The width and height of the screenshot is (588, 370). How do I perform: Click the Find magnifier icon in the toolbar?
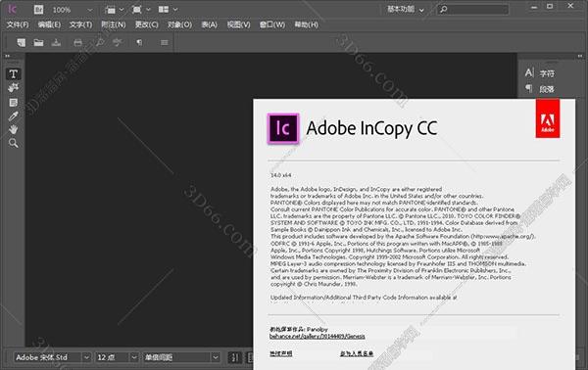click(x=100, y=42)
